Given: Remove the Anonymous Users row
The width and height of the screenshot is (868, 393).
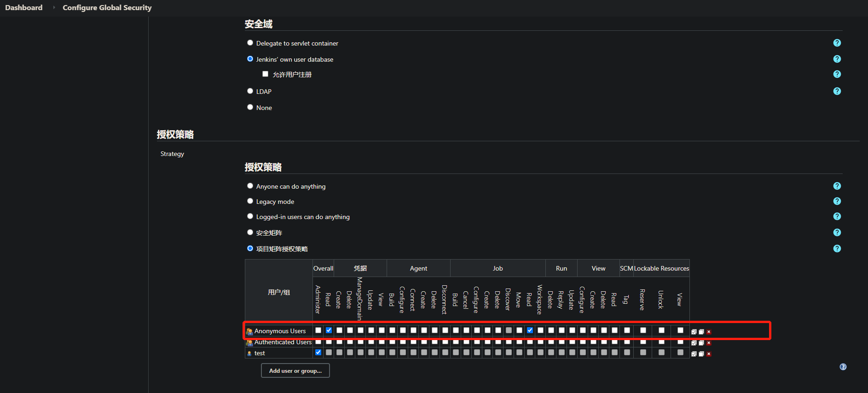Looking at the screenshot, I should click(709, 332).
